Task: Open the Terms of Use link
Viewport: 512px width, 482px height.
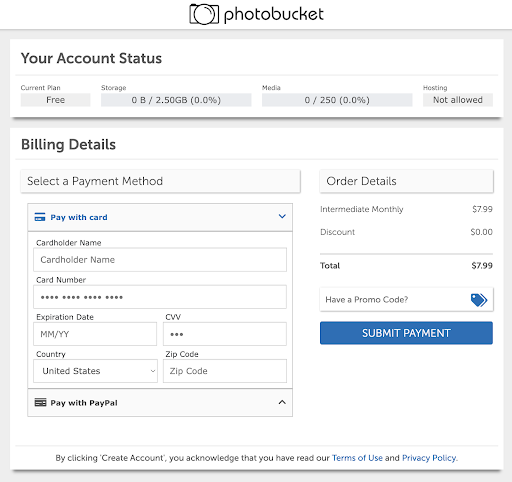Action: [x=357, y=458]
